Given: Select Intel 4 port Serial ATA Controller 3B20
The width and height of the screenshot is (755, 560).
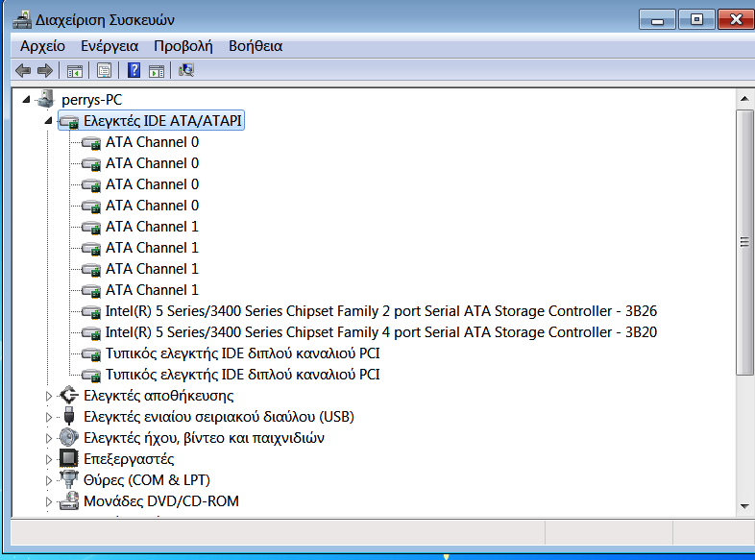Looking at the screenshot, I should [381, 332].
